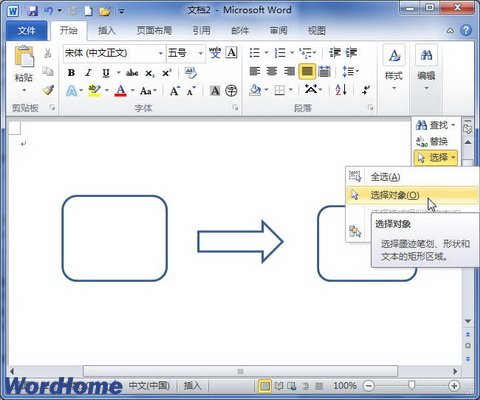Click the New document icon
Screen dimensions: 480x400
tap(88, 11)
